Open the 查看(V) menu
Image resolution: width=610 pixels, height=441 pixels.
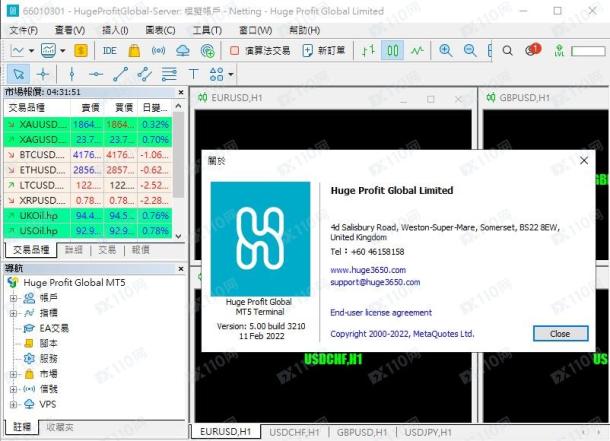click(70, 30)
